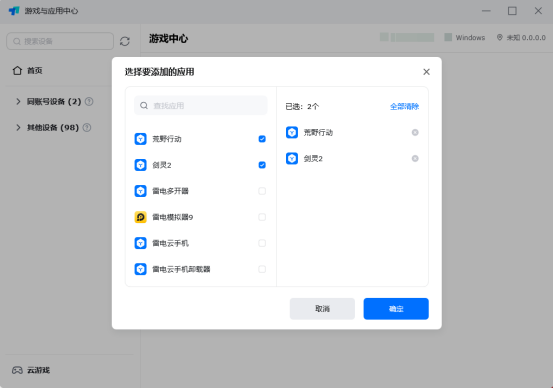Click the location pin icon in header
This screenshot has height=389, width=554.
(500, 37)
